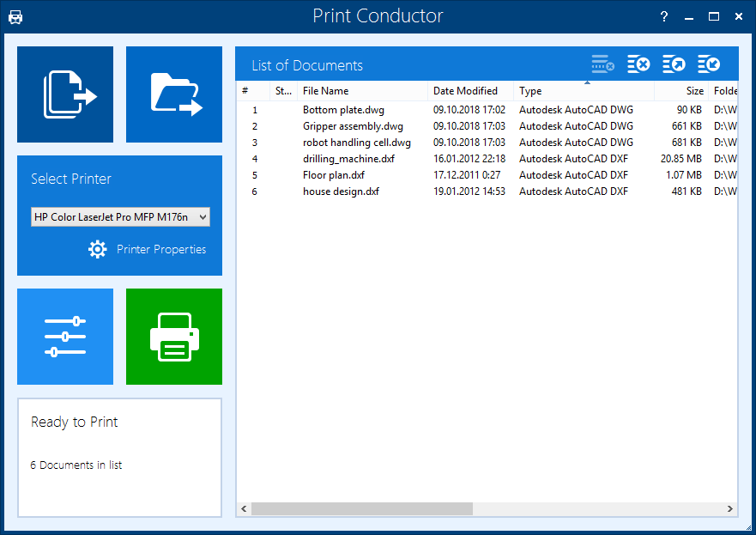Open the Add Folder tile
Image resolution: width=756 pixels, height=535 pixels.
[174, 94]
